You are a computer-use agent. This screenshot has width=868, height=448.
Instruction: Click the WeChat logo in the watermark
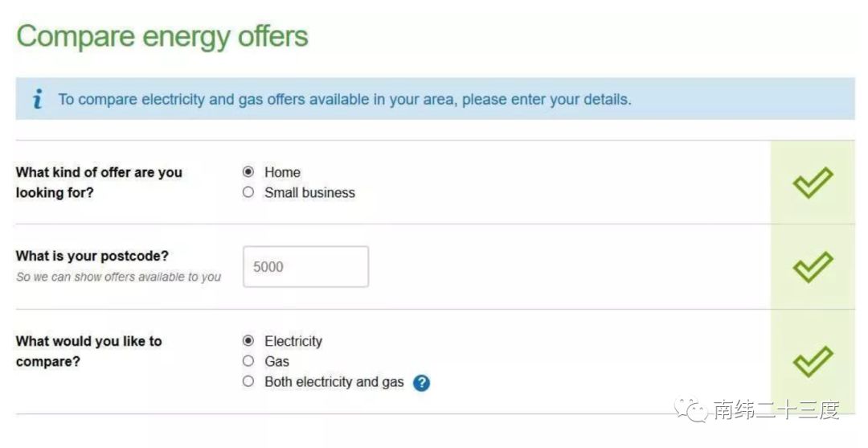point(691,411)
